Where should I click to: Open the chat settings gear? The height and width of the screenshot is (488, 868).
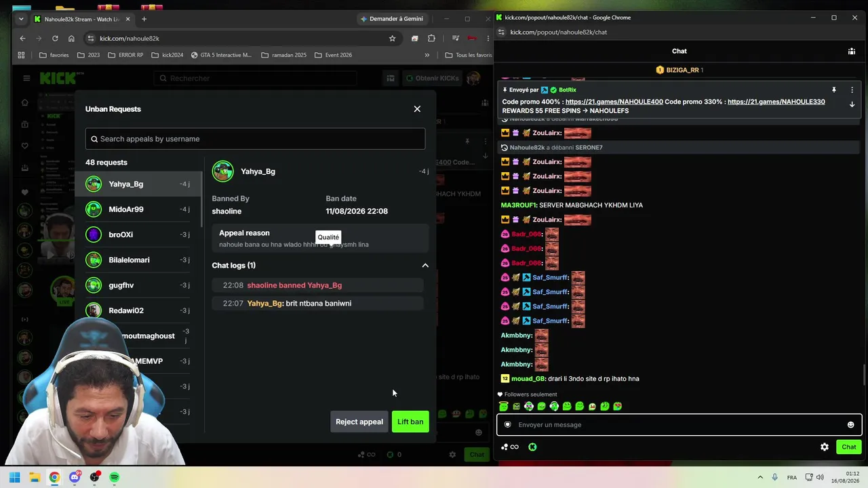pyautogui.click(x=825, y=447)
